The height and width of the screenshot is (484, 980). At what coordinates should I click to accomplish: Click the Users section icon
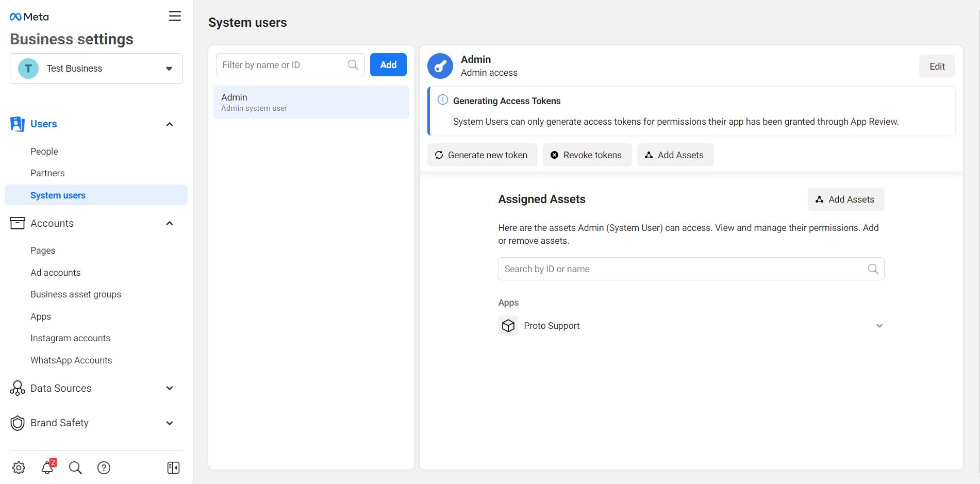[18, 124]
